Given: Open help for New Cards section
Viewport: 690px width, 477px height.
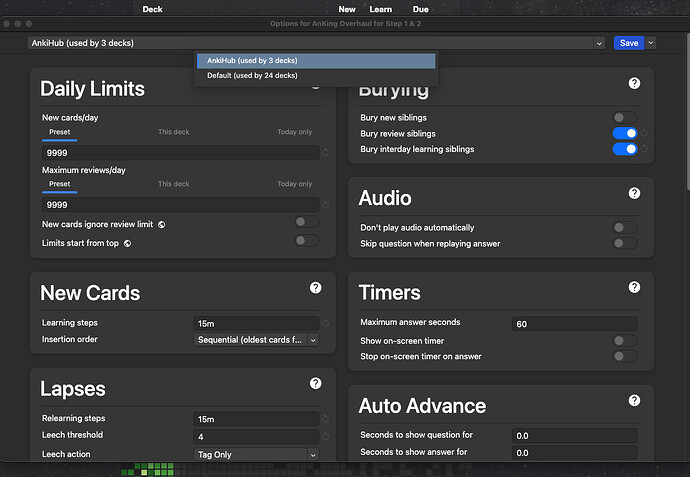Looking at the screenshot, I should pyautogui.click(x=316, y=288).
